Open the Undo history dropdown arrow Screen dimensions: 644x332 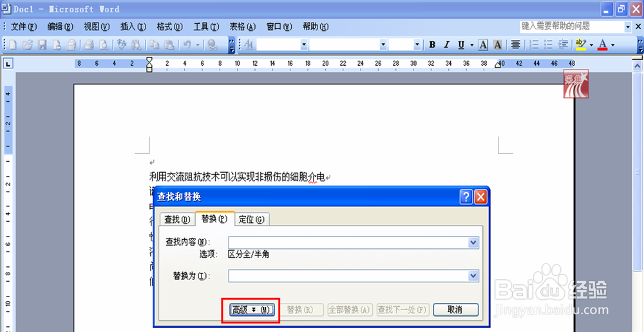click(x=198, y=44)
